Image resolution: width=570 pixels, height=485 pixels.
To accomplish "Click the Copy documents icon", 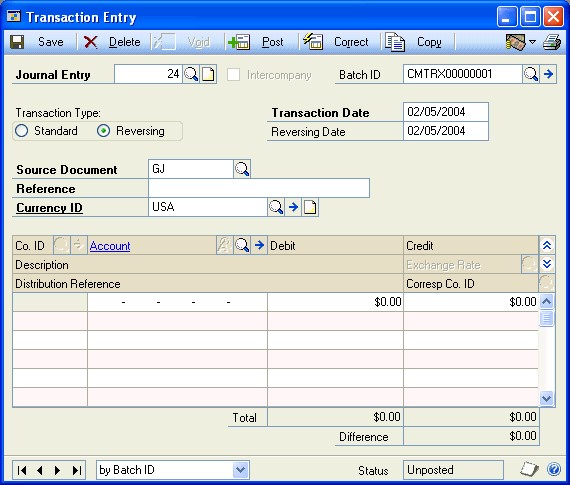I will 395,42.
